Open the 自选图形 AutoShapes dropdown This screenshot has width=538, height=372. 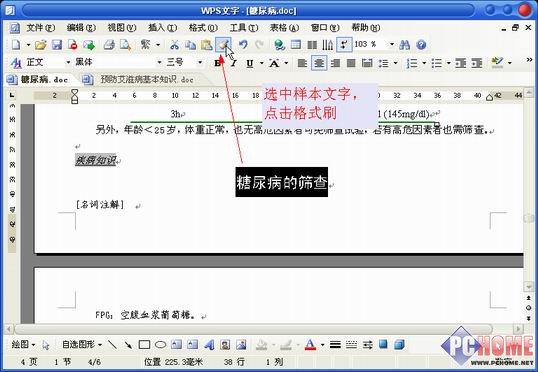tap(82, 345)
